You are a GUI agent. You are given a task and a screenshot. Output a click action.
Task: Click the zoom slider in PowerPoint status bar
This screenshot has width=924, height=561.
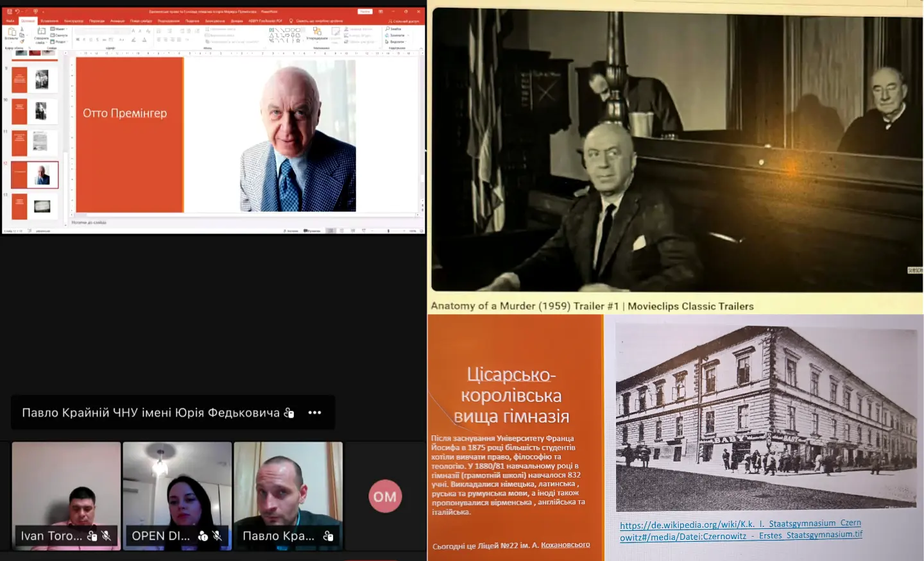[x=389, y=231]
